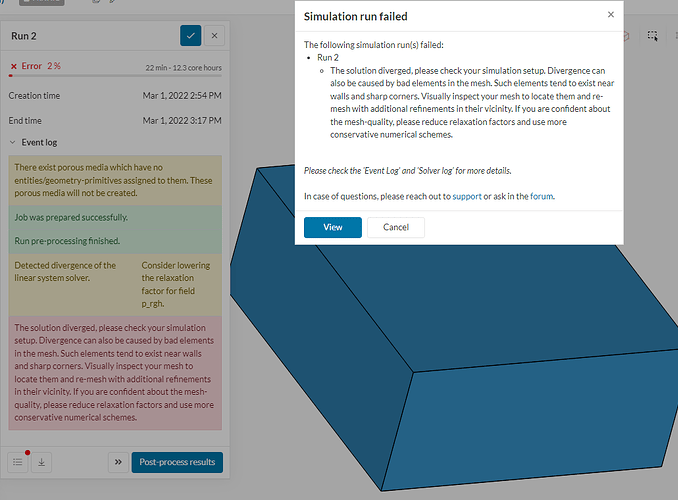Follow the forum link

tap(541, 196)
